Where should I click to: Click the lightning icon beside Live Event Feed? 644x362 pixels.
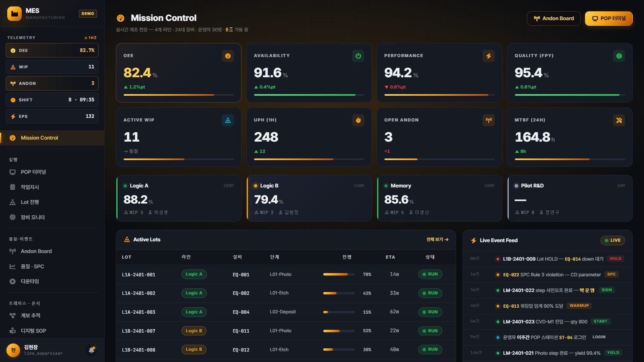[474, 241]
